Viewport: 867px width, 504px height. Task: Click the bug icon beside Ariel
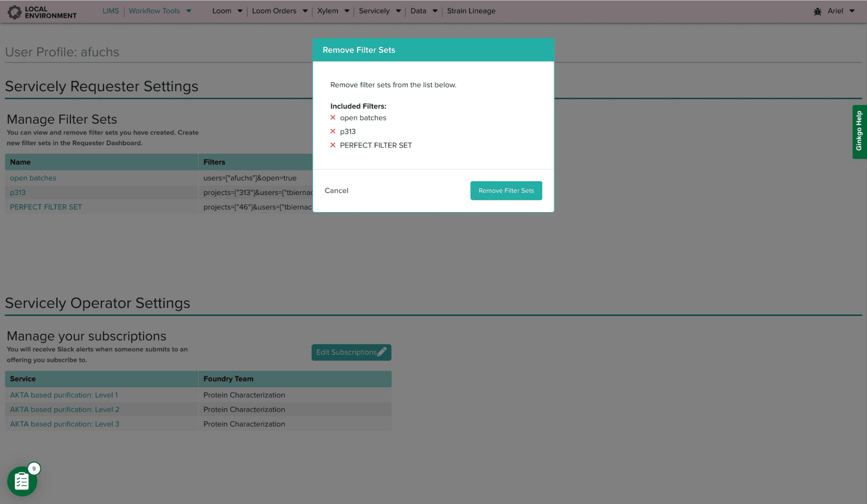[818, 11]
